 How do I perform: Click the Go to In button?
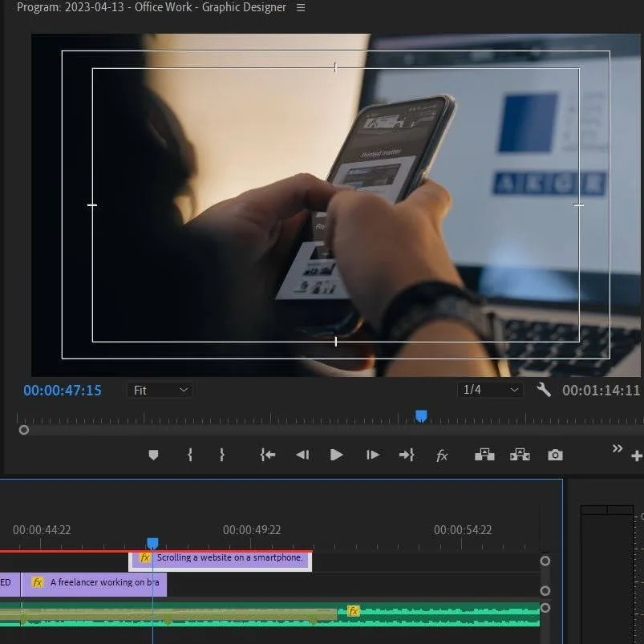tap(268, 455)
